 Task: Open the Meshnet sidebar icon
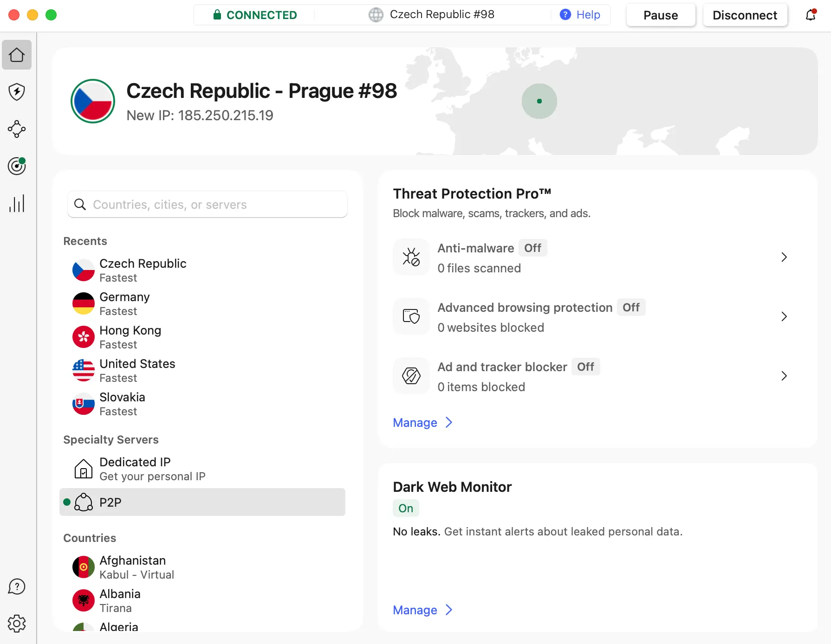pos(17,129)
